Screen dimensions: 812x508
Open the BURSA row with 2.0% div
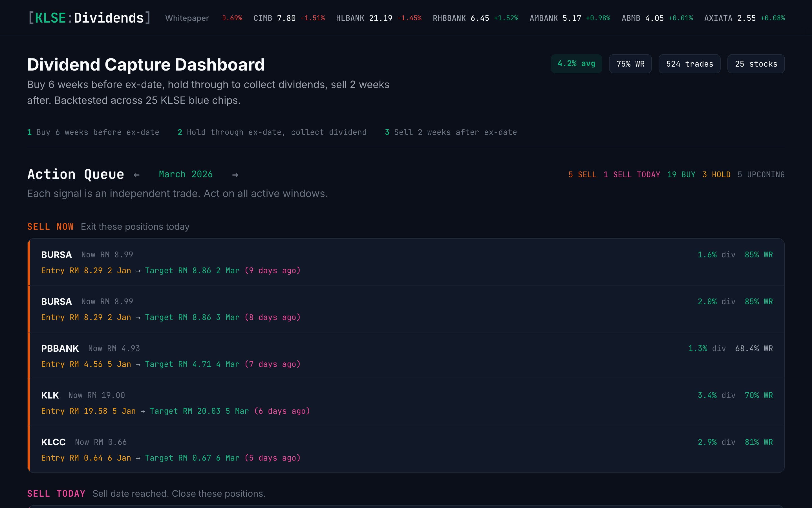[x=406, y=309]
